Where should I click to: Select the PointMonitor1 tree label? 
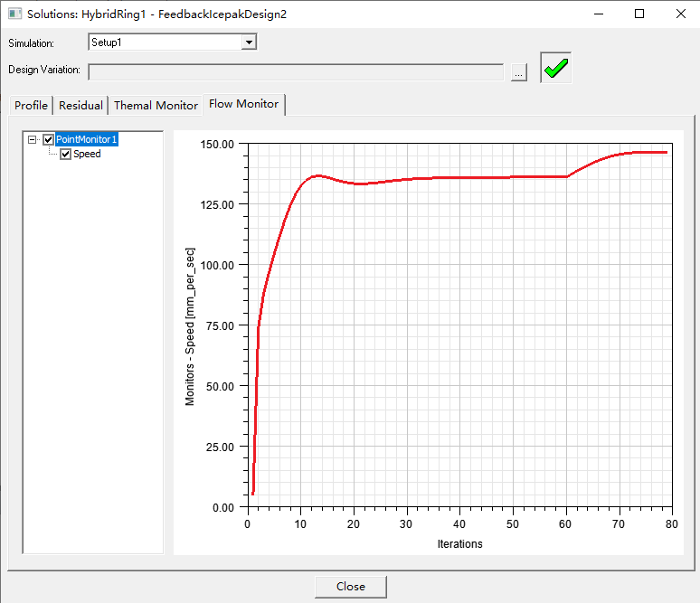[87, 139]
